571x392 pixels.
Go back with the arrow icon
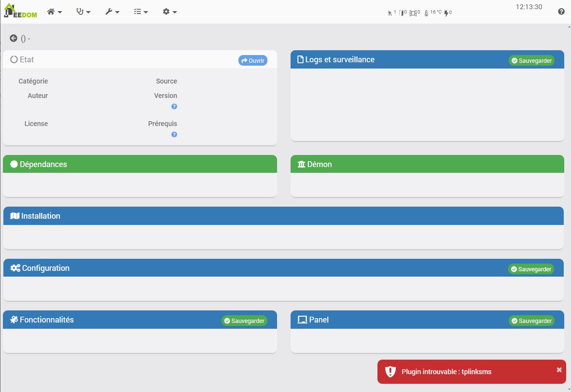tap(14, 38)
